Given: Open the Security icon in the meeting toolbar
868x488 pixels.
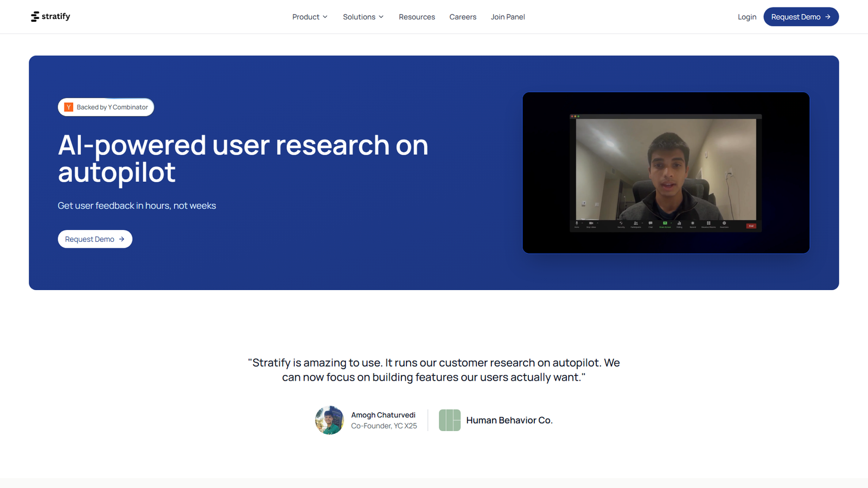Looking at the screenshot, I should pos(621,222).
